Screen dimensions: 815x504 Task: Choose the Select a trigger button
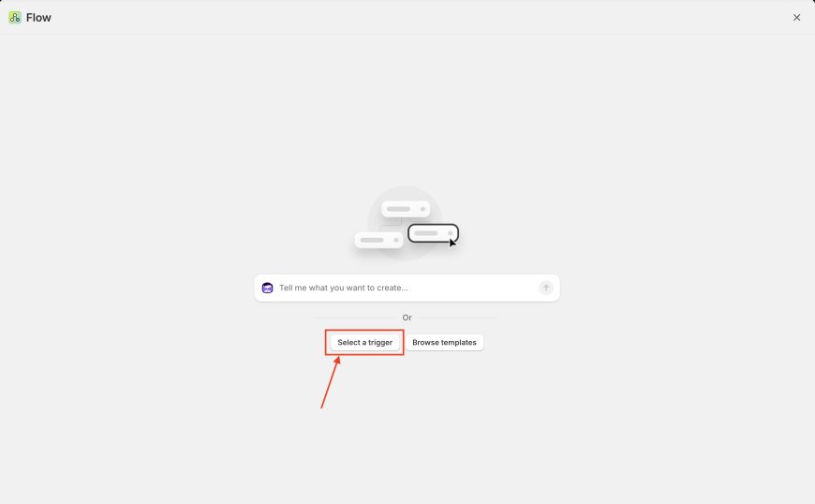click(365, 343)
